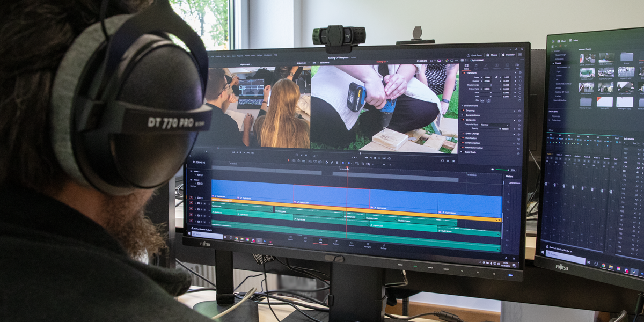Switch to the Audio tab in the Inspector
The height and width of the screenshot is (322, 644).
[475, 68]
